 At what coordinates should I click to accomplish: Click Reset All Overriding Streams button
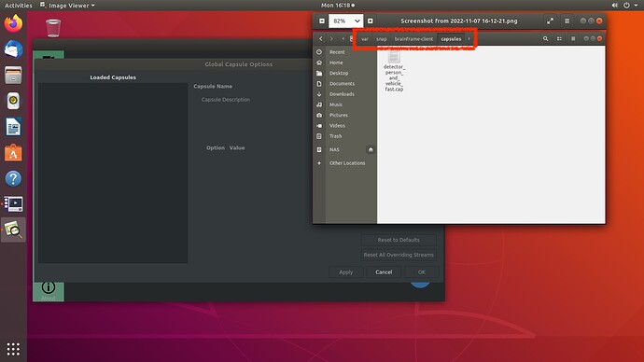[x=399, y=255]
